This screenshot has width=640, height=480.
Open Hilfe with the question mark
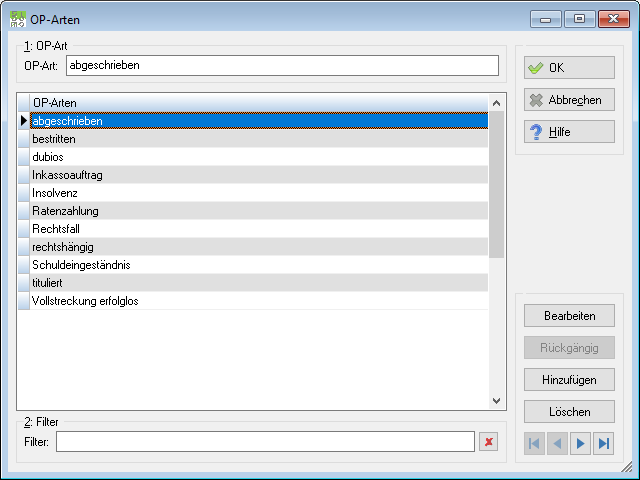click(569, 131)
